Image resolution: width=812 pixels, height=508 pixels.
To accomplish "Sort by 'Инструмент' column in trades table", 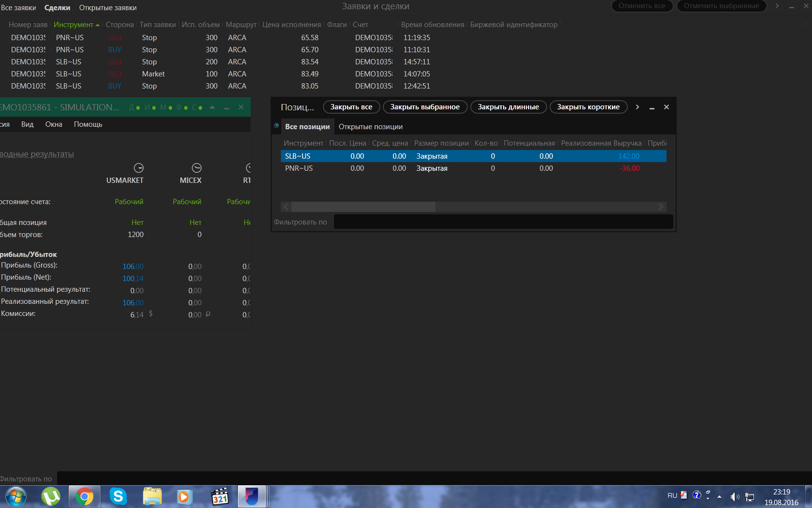I will (73, 25).
